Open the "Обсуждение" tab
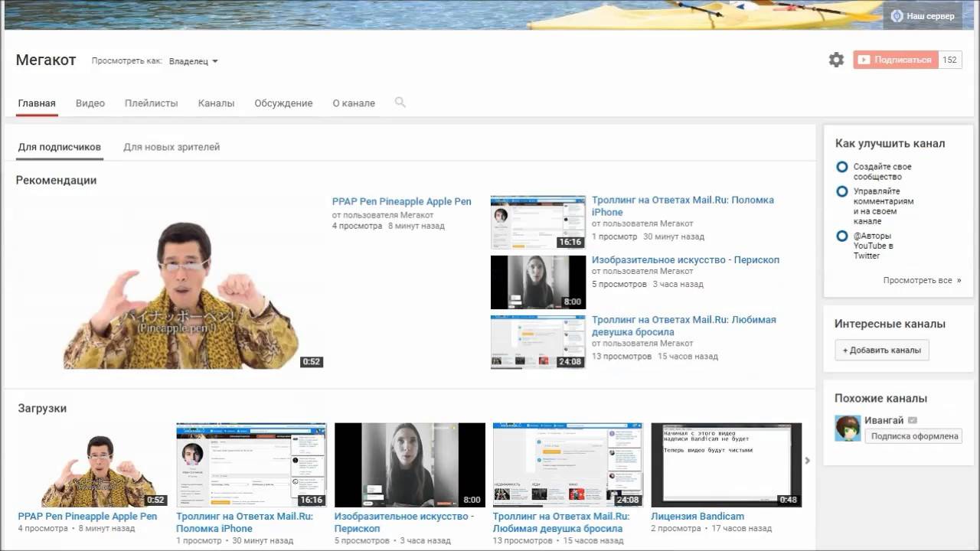 coord(283,103)
